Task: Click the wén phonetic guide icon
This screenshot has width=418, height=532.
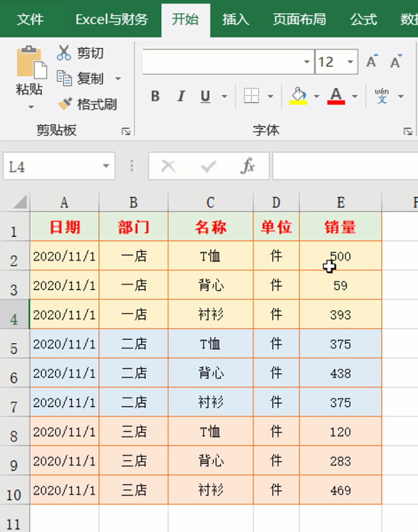Action: (x=382, y=96)
